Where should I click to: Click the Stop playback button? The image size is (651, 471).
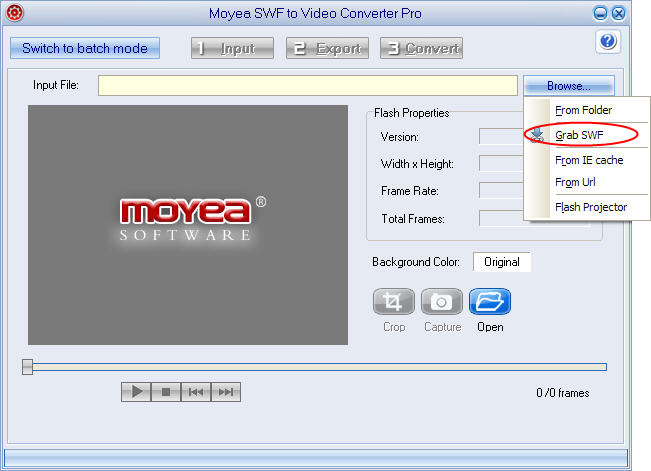pyautogui.click(x=166, y=392)
